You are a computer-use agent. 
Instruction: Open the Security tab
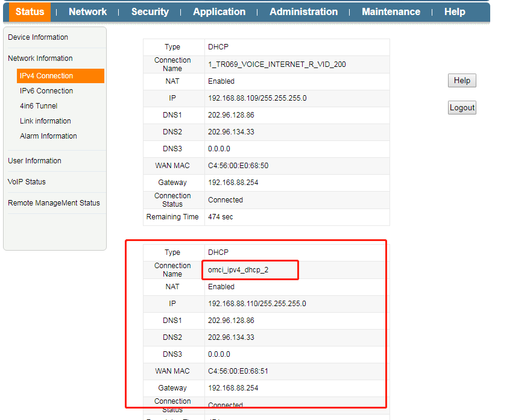click(150, 11)
